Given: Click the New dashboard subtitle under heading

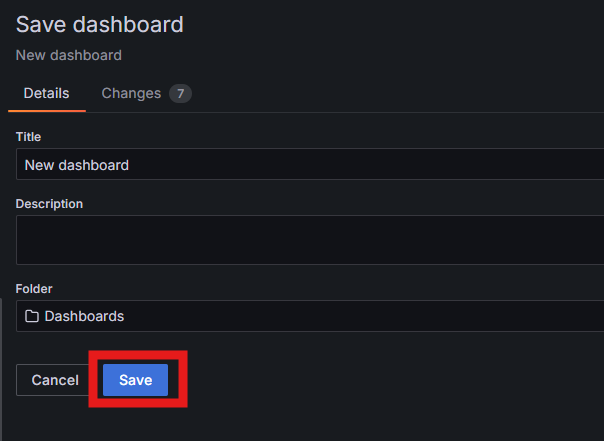Looking at the screenshot, I should point(69,55).
